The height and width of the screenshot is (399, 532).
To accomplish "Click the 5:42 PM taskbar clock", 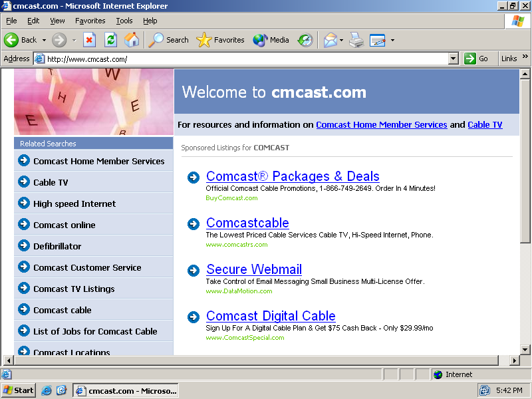I will pos(509,390).
